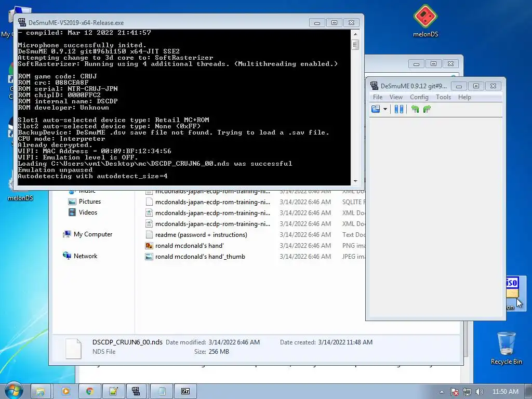532x399 pixels.
Task: Open ROM icon in DeSmuME toolbar
Action: (x=376, y=109)
